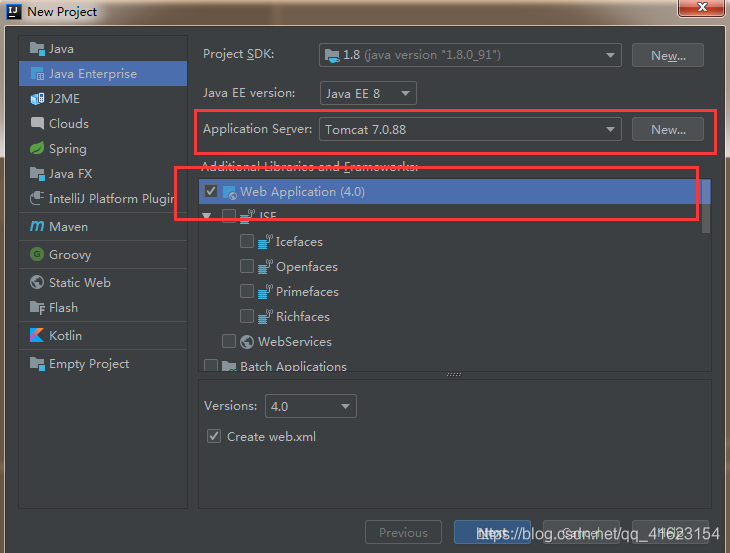
Task: Check the Richfaces checkbox
Action: click(247, 316)
